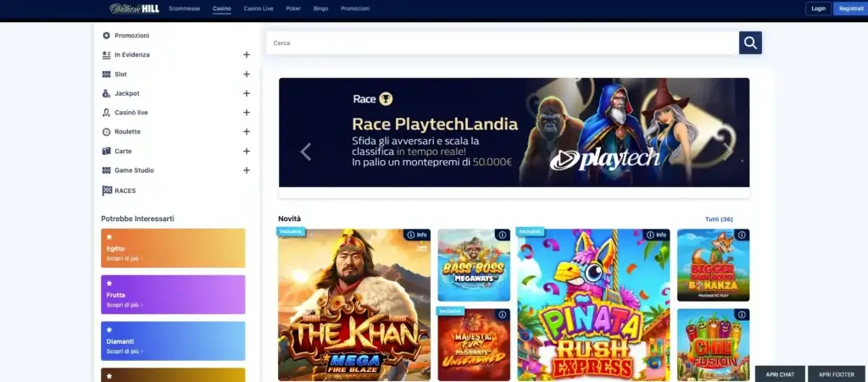Open the Frutta category card
Screen dimensions: 868x382
pyautogui.click(x=173, y=295)
